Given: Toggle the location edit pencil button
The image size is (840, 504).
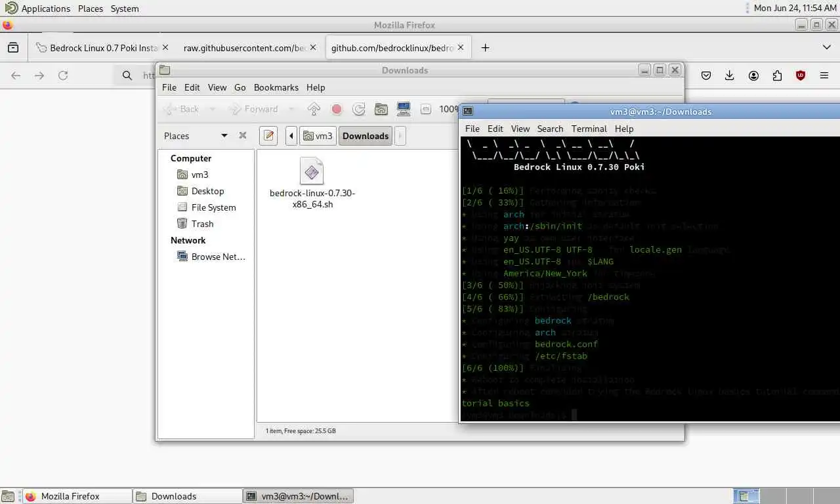Looking at the screenshot, I should pos(268,136).
